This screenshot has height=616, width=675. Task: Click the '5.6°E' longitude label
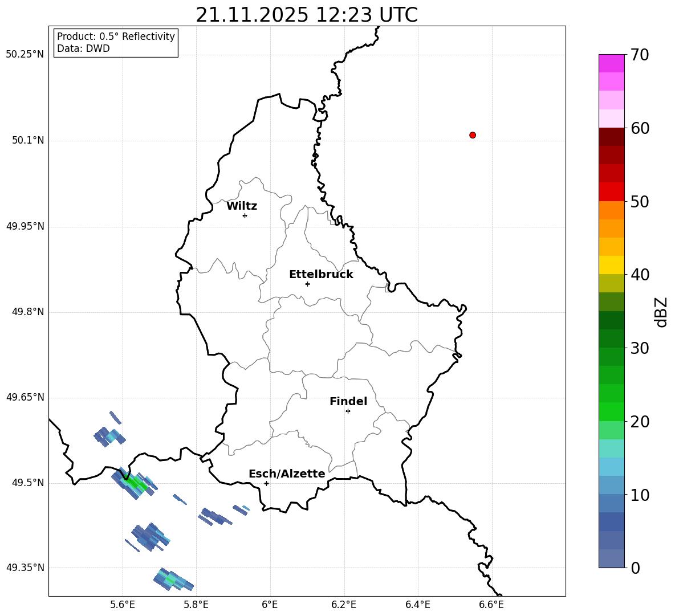click(123, 605)
